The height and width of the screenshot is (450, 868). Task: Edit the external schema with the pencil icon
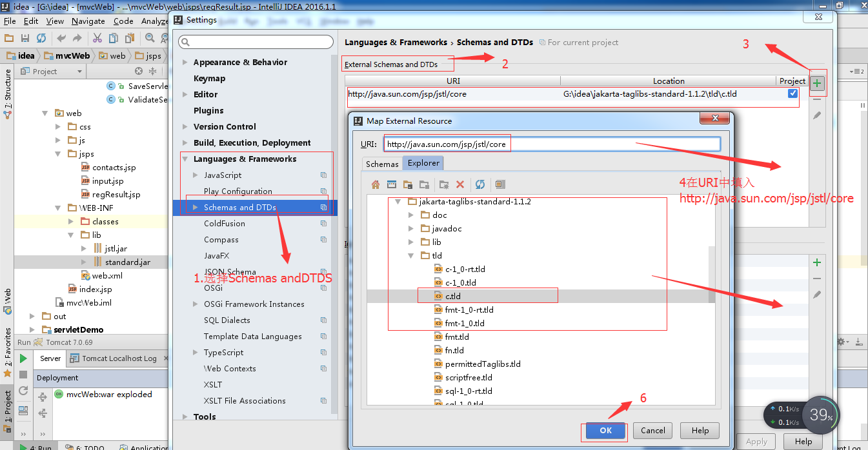(817, 115)
